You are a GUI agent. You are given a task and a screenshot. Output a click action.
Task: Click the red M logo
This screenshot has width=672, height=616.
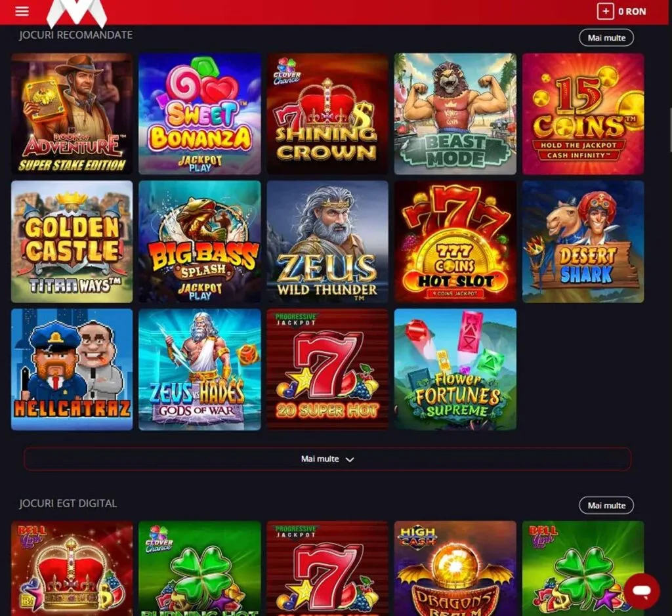76,13
